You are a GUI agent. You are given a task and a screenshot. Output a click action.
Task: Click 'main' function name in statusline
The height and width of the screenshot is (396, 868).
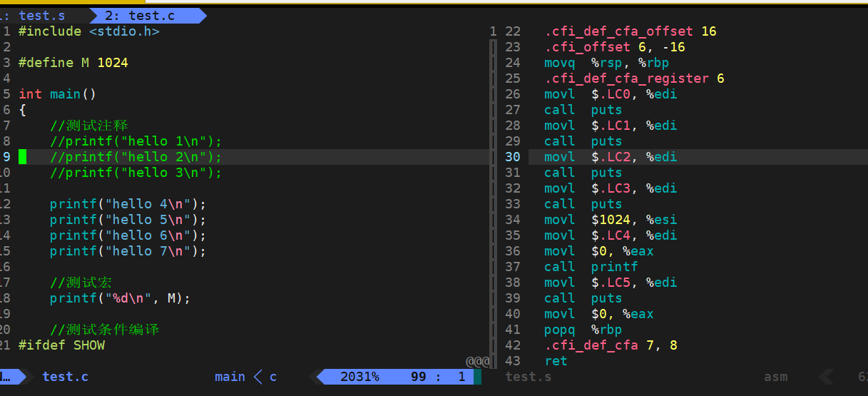(230, 377)
